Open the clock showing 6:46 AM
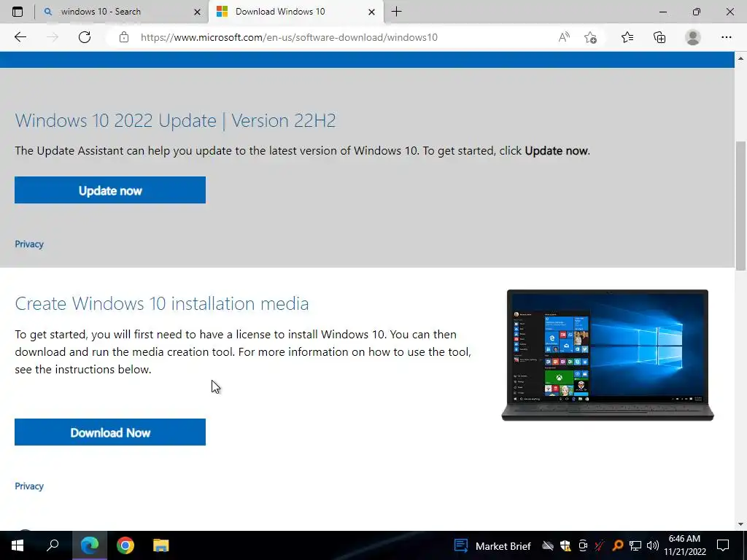 click(684, 545)
